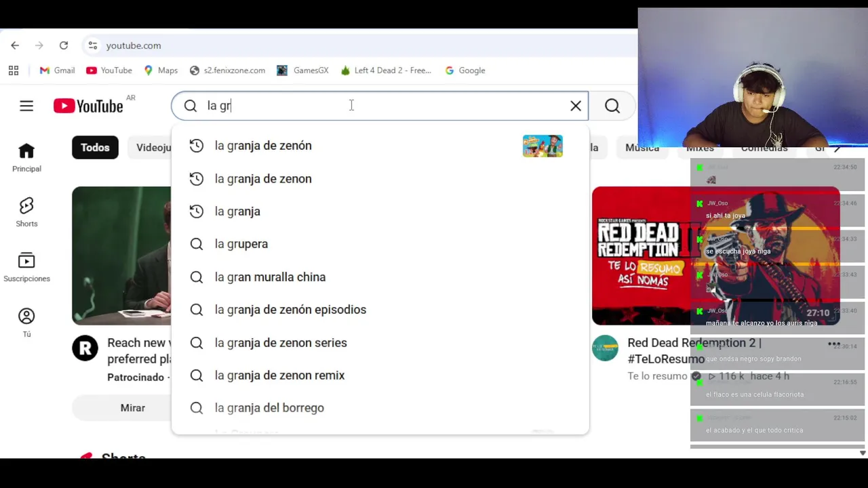Open the Tú profile section
Viewport: 868px width, 488px height.
[26, 323]
